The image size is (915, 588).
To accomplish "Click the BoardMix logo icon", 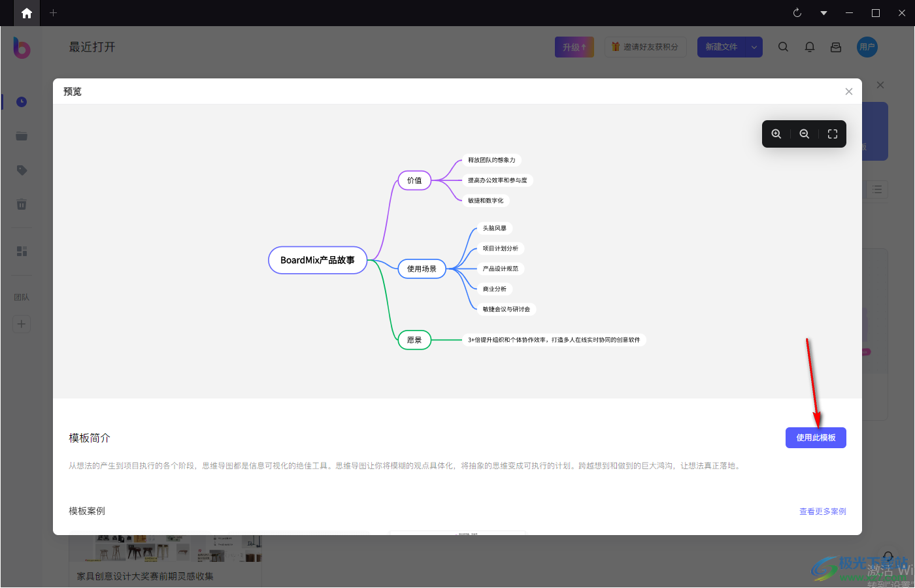I will (x=22, y=47).
